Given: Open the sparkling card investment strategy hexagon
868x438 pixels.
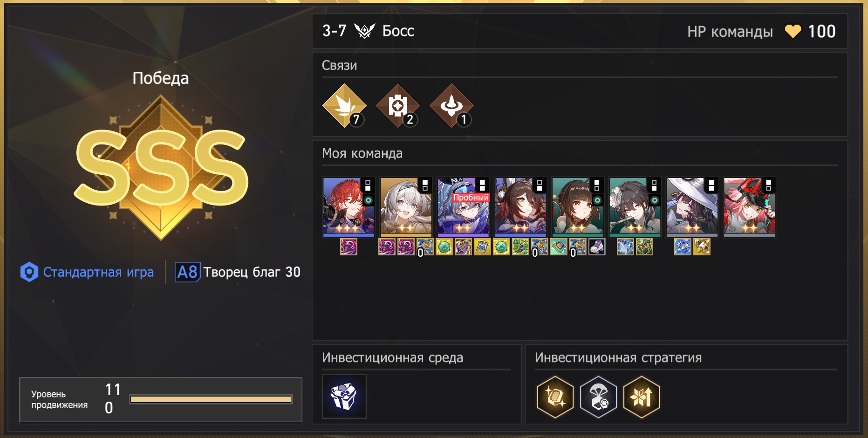Looking at the screenshot, I should coord(555,397).
